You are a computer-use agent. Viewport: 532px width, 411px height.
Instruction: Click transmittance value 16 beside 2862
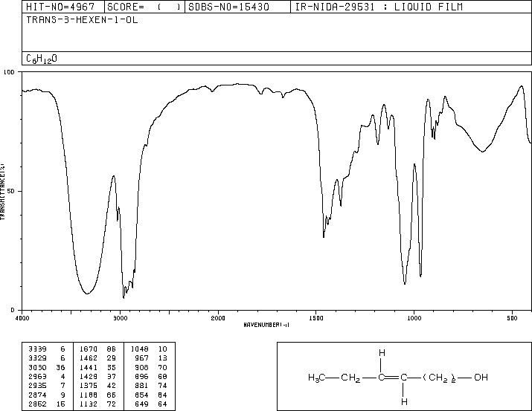pyautogui.click(x=60, y=404)
